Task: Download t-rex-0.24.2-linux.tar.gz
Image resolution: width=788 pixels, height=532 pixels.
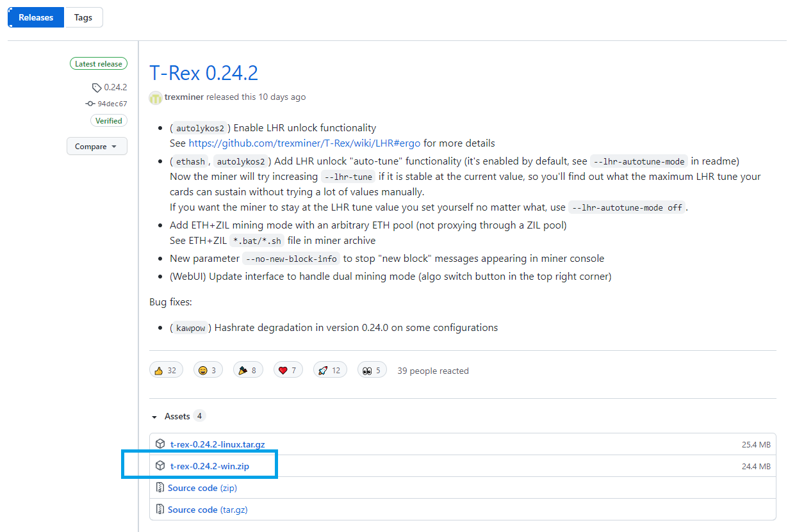Action: (217, 444)
